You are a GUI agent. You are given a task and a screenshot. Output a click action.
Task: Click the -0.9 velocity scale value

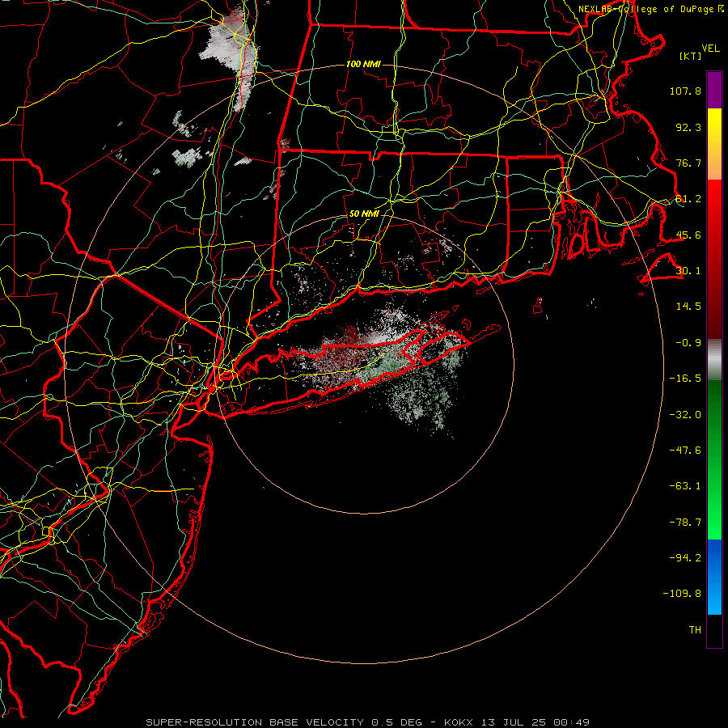point(688,343)
